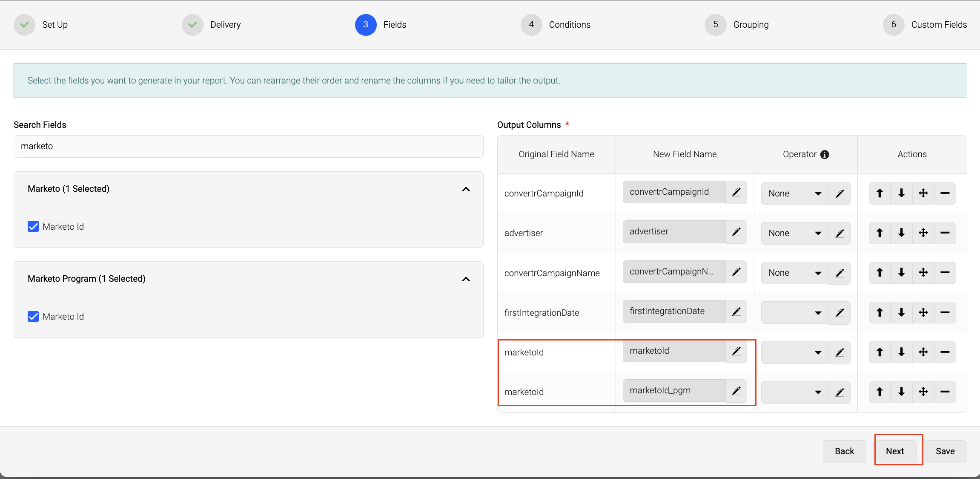This screenshot has width=980, height=479.
Task: Go to Delivery step
Action: [212, 25]
